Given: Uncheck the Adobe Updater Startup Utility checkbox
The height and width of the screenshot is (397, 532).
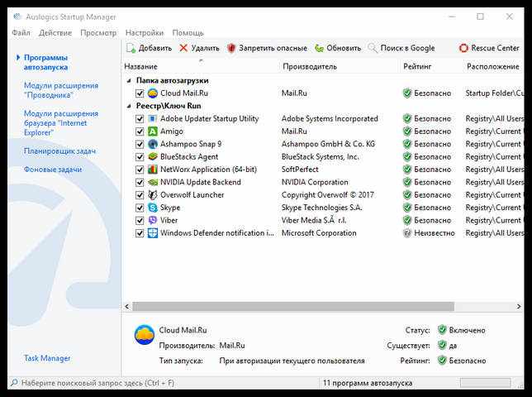Looking at the screenshot, I should (x=140, y=119).
